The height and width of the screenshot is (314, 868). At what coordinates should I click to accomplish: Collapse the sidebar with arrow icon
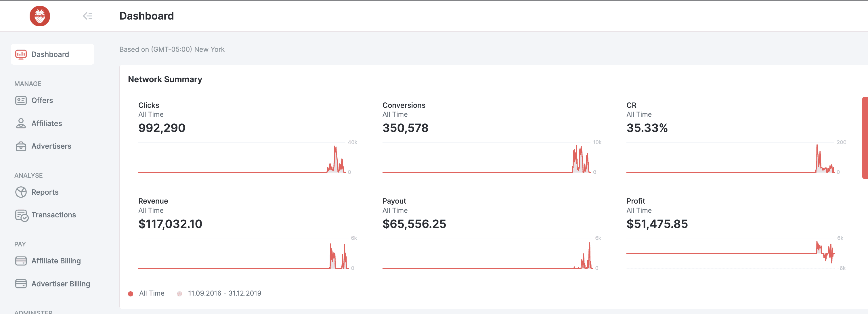click(88, 16)
